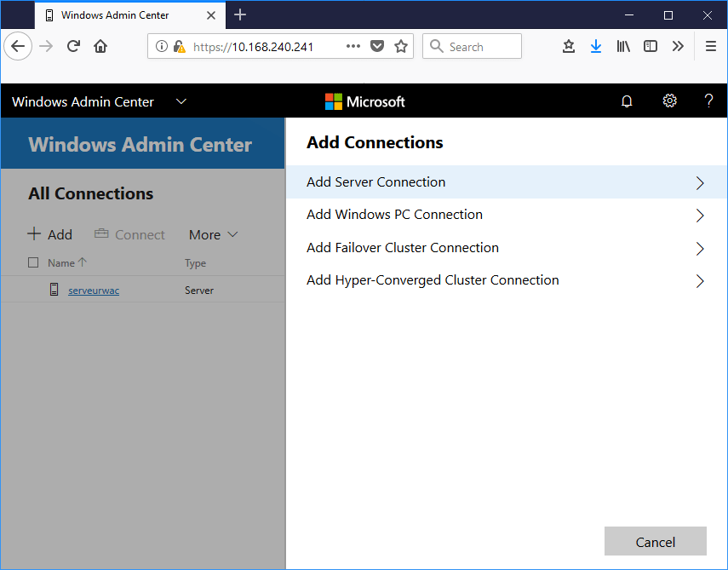This screenshot has width=728, height=570.
Task: Cancel the Add Connections panel
Action: coord(655,541)
